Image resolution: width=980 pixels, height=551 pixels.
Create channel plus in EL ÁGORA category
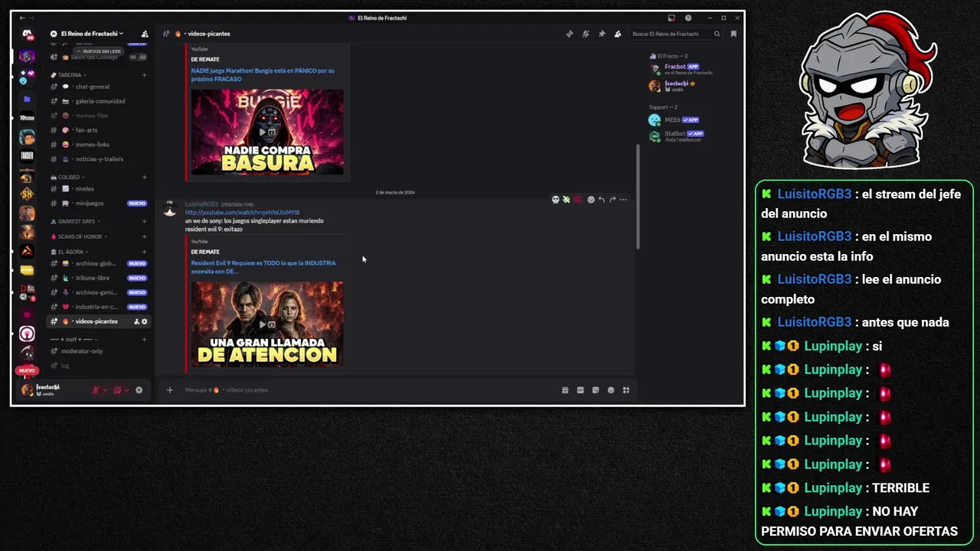tap(144, 252)
